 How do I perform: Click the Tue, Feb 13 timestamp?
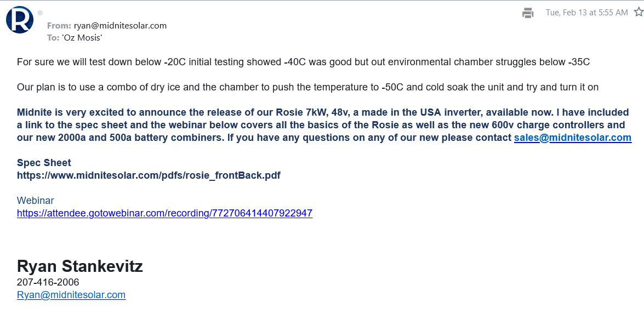[x=586, y=13]
